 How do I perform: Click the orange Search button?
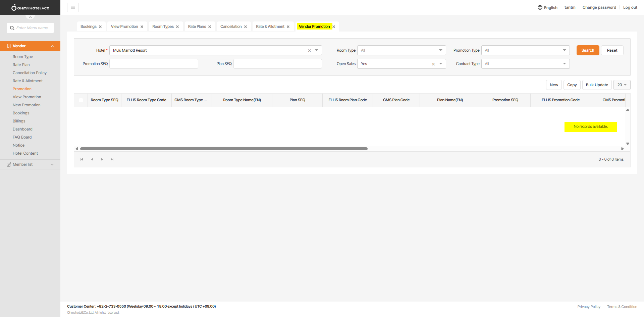pos(588,50)
